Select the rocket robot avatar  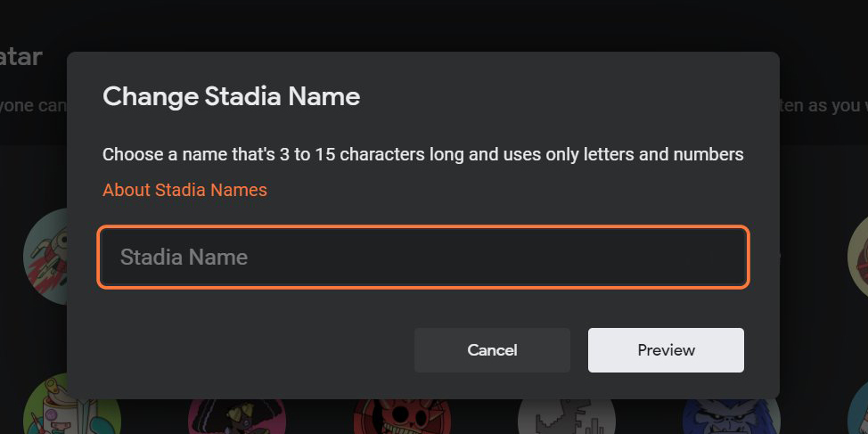click(43, 257)
